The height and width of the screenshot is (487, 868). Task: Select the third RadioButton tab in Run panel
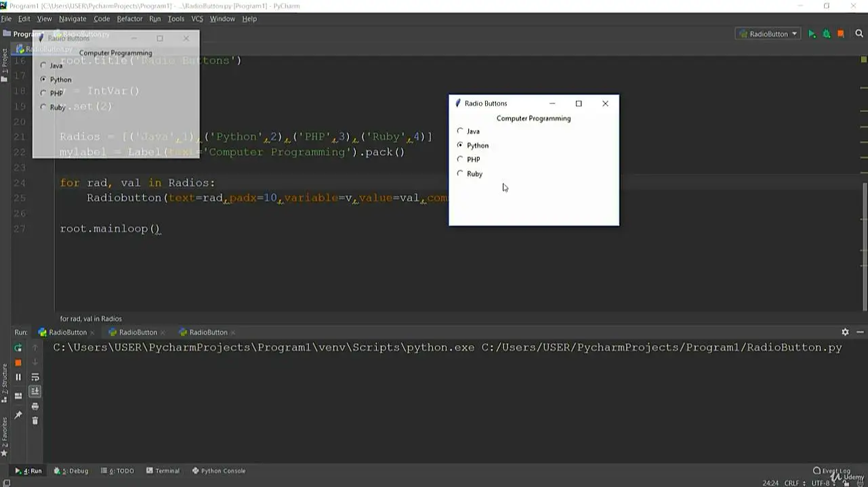pyautogui.click(x=208, y=333)
